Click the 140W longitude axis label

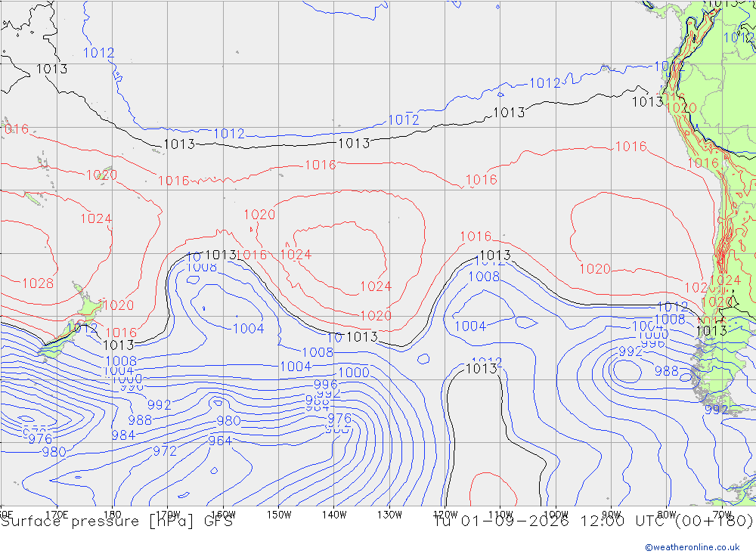click(334, 515)
